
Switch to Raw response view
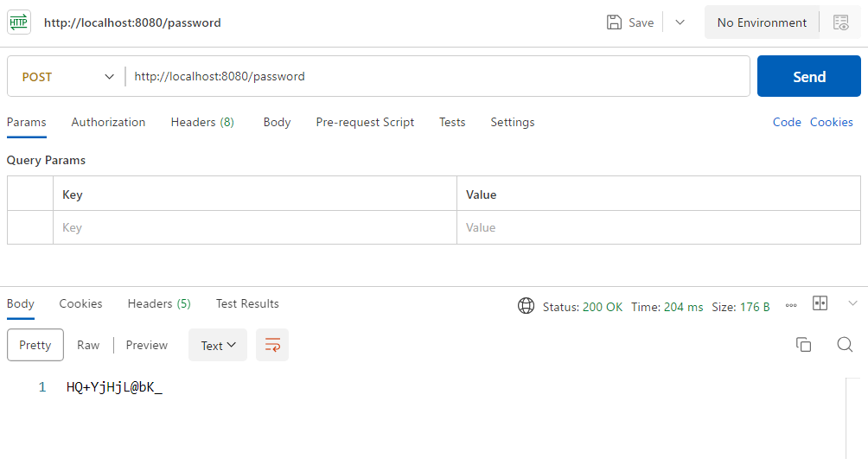[x=88, y=345]
